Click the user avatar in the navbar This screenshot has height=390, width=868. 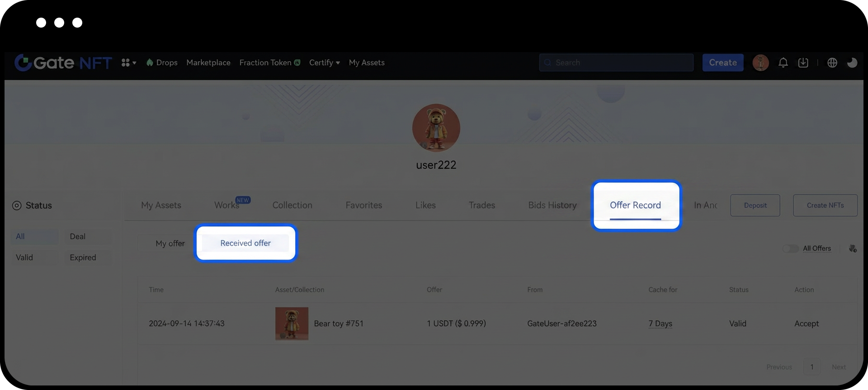pyautogui.click(x=760, y=63)
